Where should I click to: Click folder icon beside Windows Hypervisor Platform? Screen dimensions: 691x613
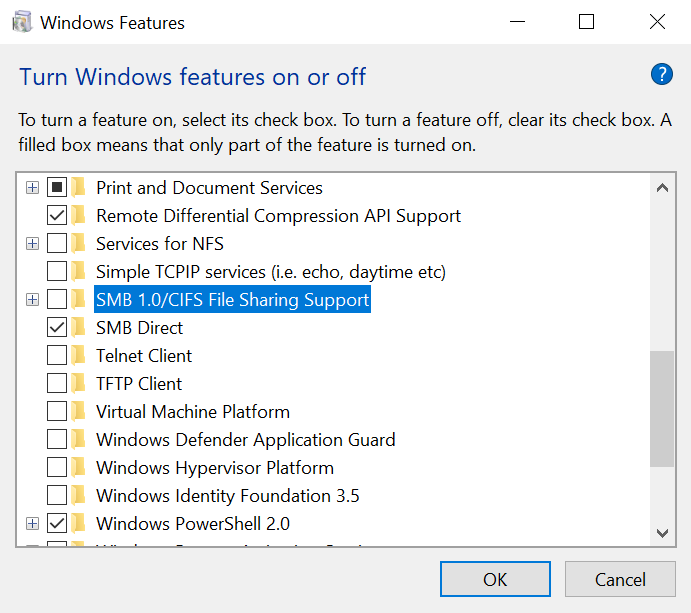tap(78, 467)
